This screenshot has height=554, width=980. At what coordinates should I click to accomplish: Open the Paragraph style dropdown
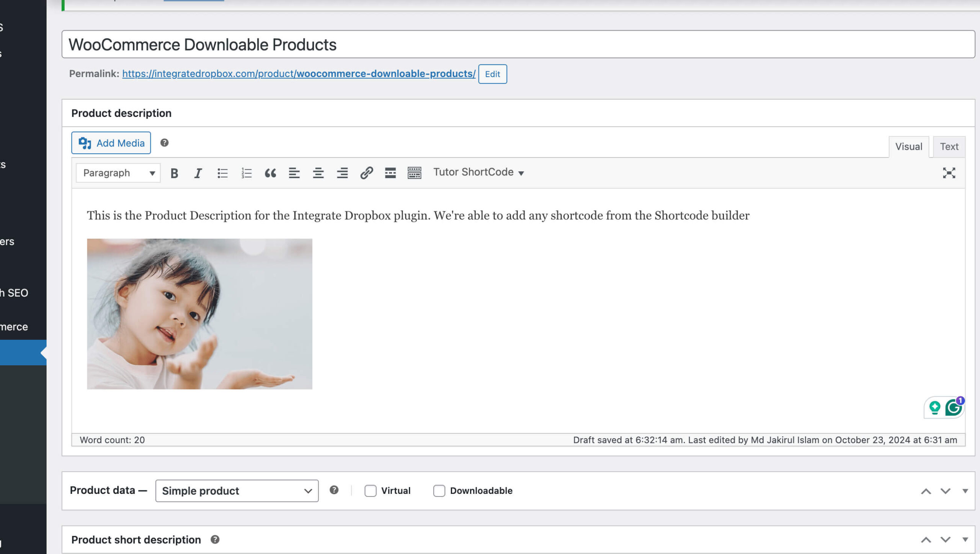point(117,173)
